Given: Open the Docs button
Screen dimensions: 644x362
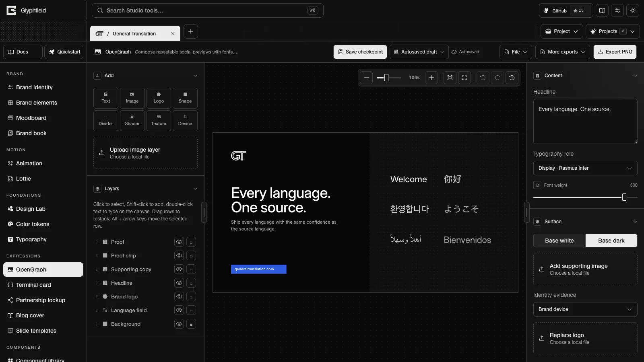Looking at the screenshot, I should tap(23, 52).
